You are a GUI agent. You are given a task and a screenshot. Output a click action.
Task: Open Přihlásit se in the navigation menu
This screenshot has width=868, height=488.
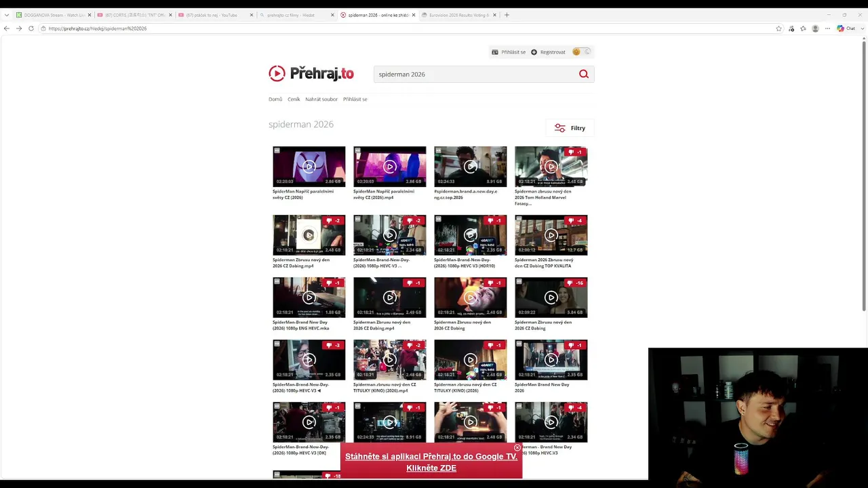(355, 99)
